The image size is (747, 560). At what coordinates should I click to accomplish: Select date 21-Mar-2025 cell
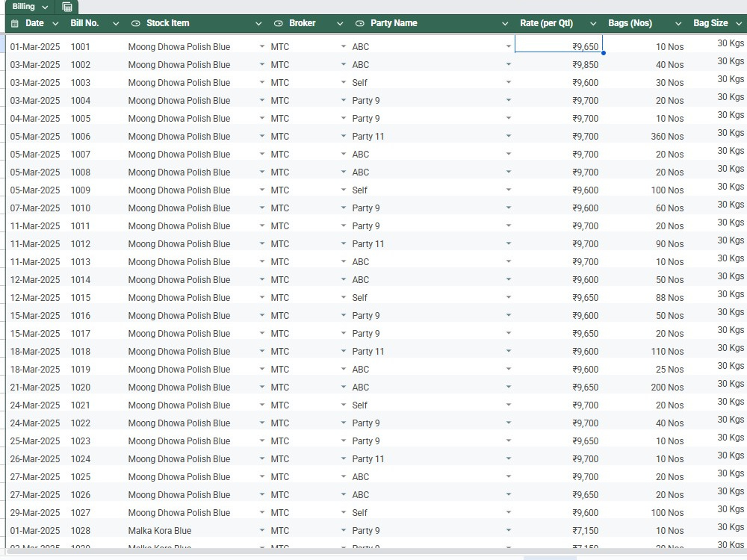pos(35,387)
